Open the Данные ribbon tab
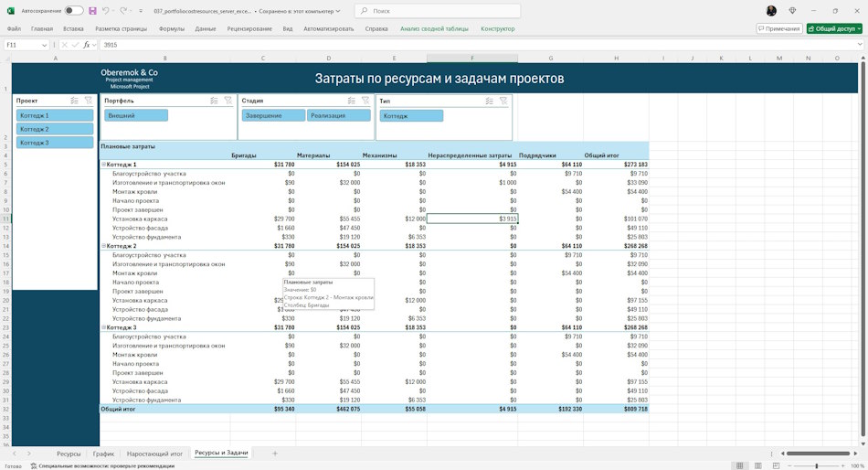The image size is (868, 470). (x=206, y=29)
